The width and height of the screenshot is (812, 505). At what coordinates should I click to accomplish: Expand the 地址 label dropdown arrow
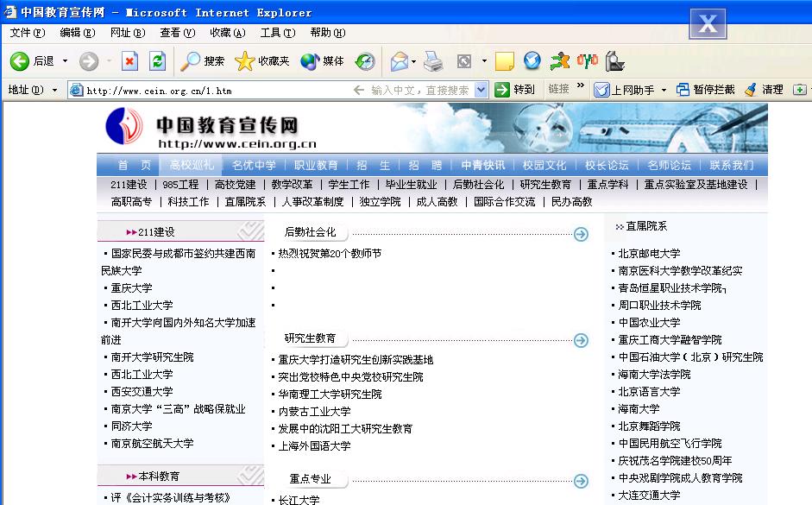tap(55, 90)
